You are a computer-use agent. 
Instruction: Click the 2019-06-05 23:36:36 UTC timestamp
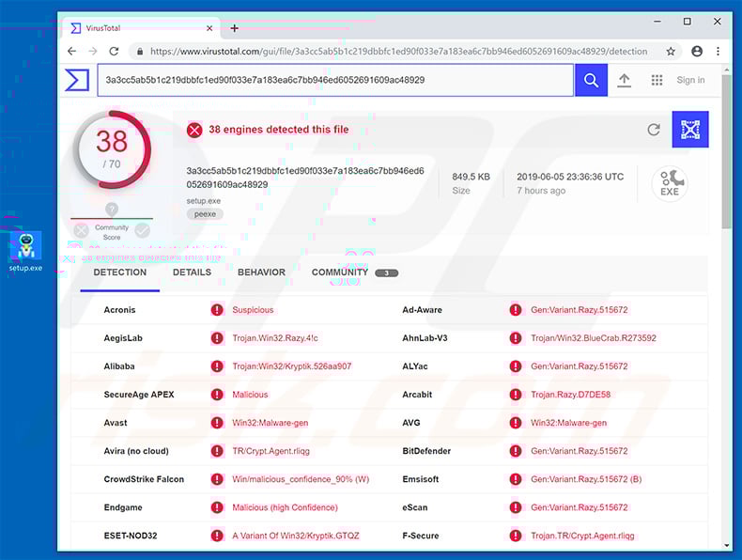coord(570,177)
